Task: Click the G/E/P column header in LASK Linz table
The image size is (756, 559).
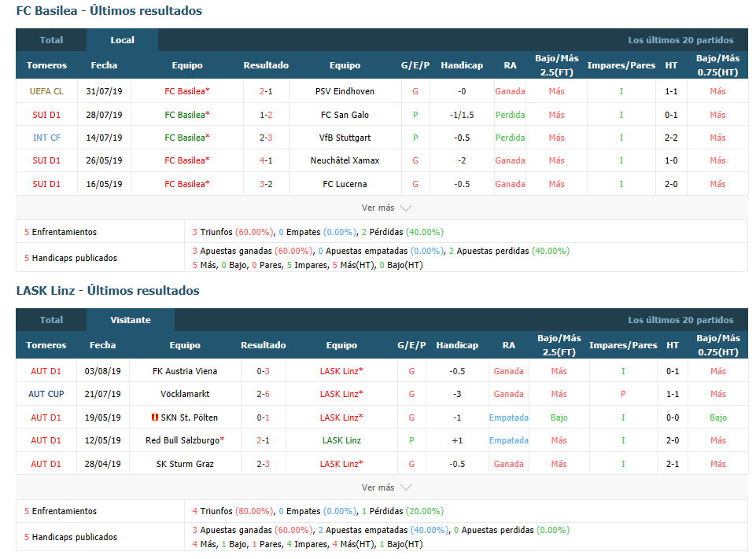Action: (x=411, y=345)
